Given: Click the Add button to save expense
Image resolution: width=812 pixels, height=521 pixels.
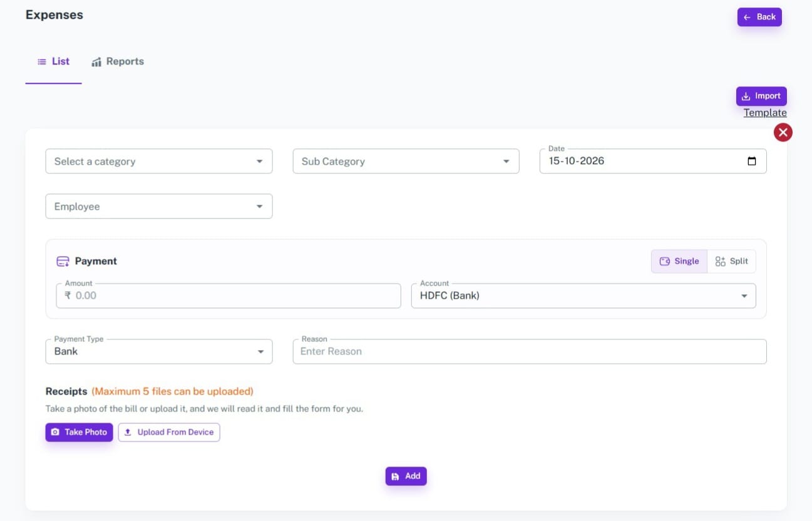Looking at the screenshot, I should pyautogui.click(x=406, y=476).
